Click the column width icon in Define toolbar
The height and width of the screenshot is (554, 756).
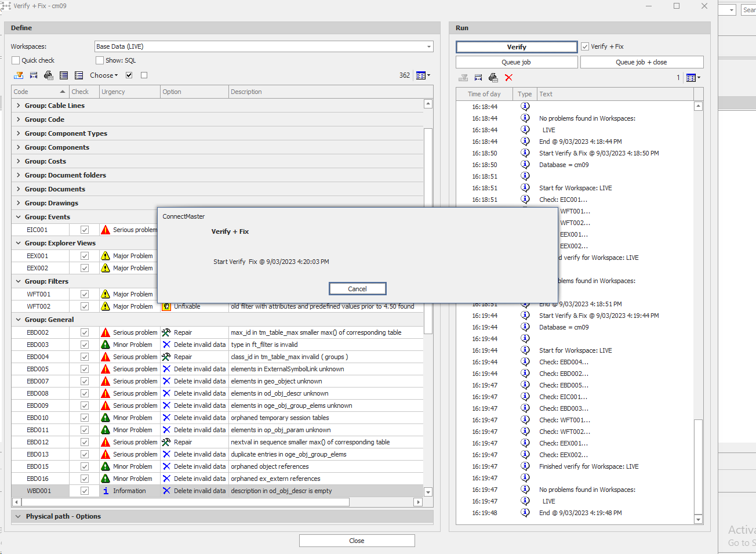click(34, 75)
